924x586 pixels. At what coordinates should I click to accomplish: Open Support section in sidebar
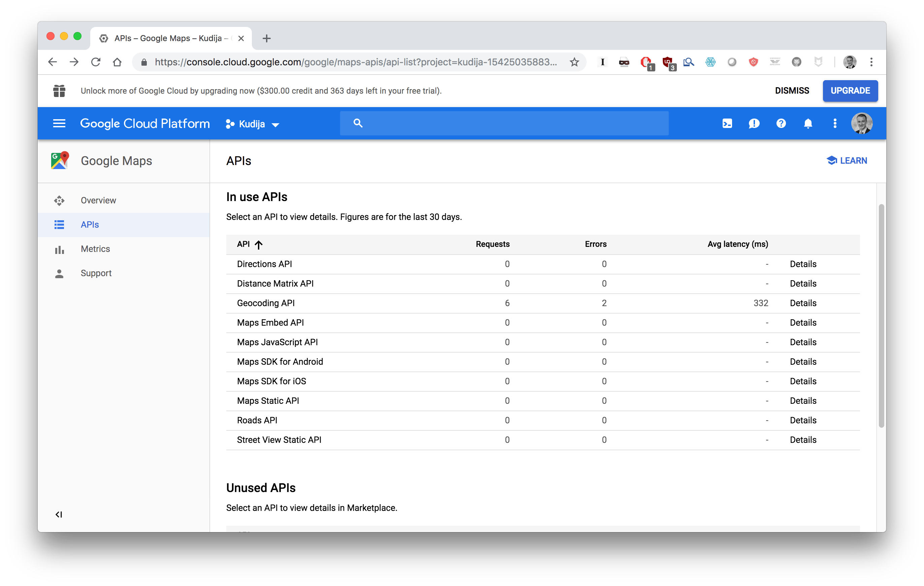click(96, 273)
